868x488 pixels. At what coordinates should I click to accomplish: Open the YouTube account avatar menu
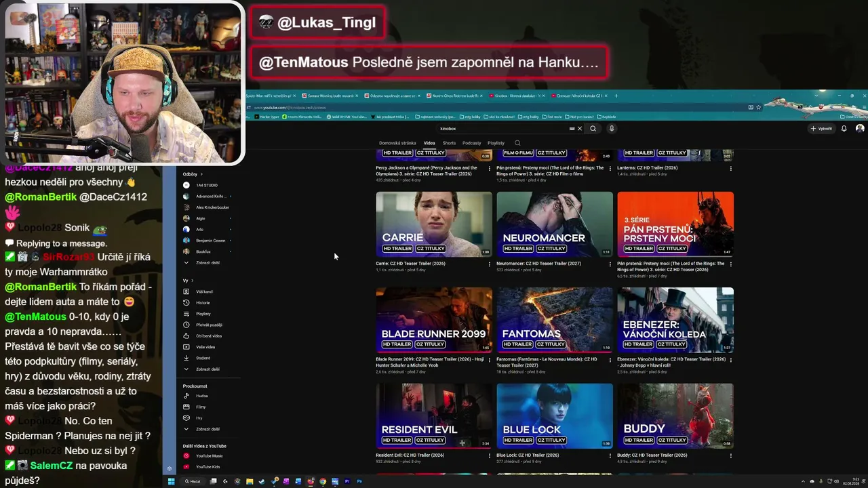click(x=860, y=128)
